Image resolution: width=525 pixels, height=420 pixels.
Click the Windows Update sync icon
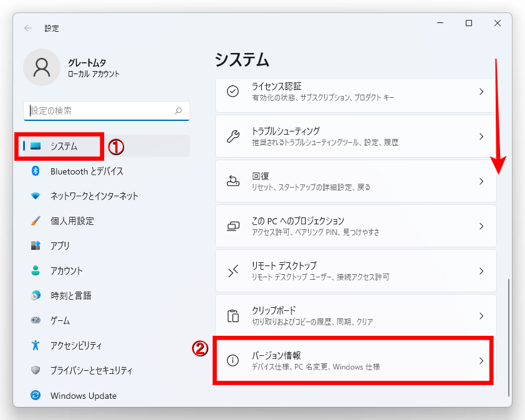point(36,395)
